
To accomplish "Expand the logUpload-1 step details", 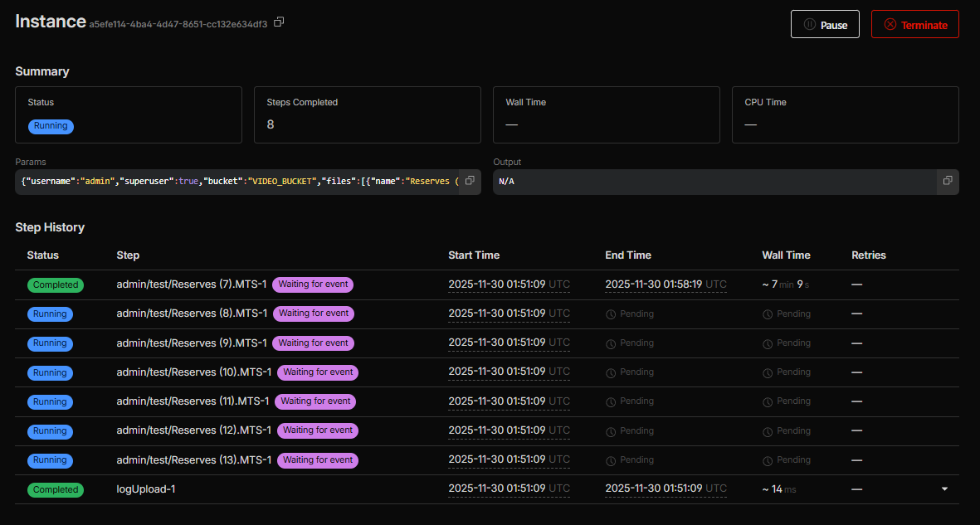I will 945,489.
